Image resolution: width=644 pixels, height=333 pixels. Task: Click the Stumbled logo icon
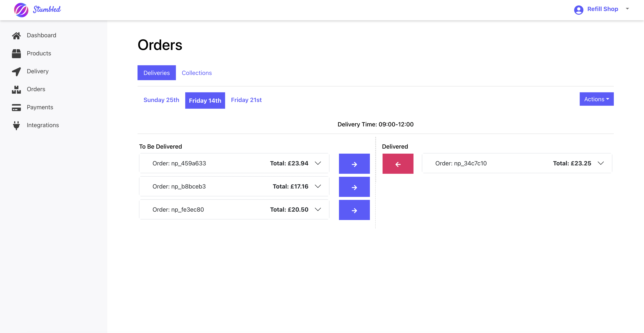[x=21, y=10]
